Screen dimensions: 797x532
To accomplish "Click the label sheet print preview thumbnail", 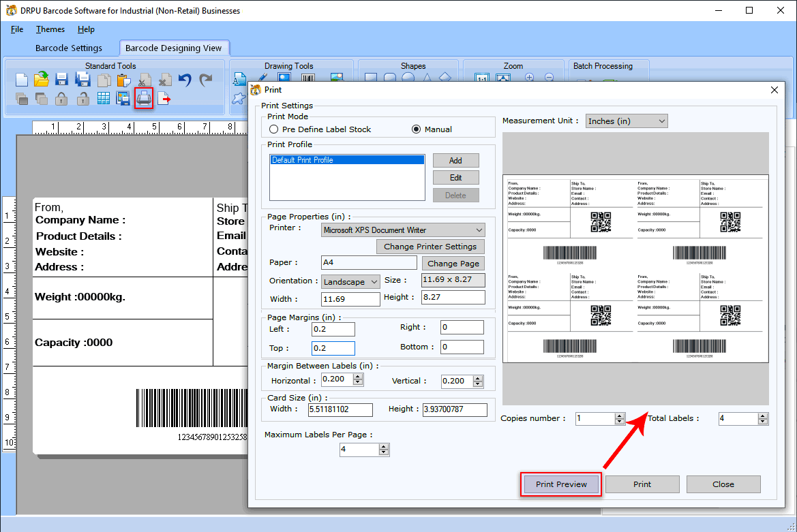I will [635, 268].
